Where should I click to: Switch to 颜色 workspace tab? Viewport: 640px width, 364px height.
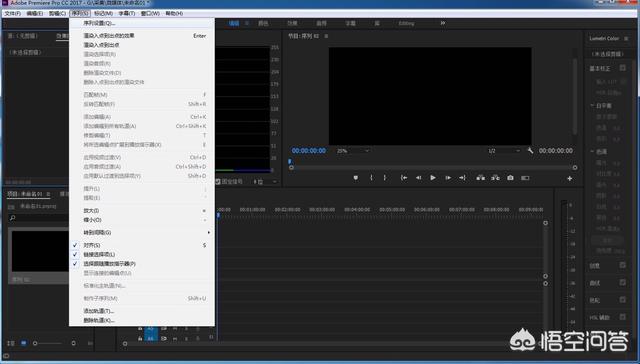click(263, 23)
